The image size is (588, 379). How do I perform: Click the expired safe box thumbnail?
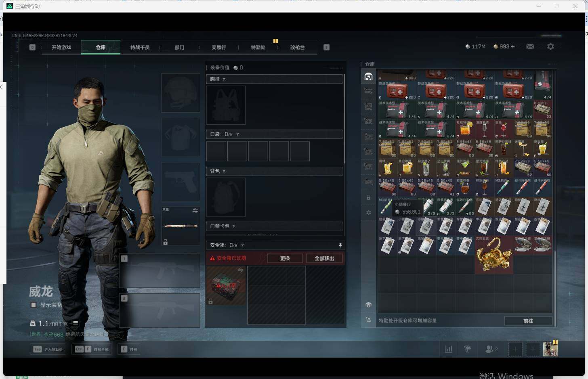coord(226,285)
